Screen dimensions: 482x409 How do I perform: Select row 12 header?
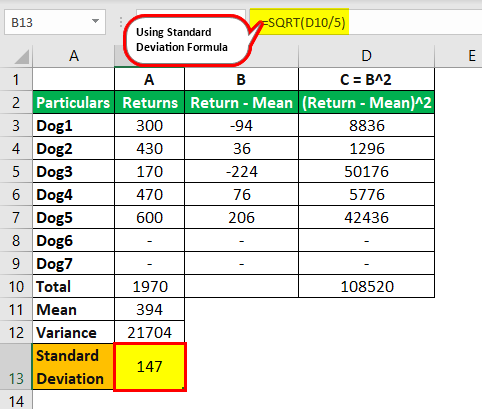[x=16, y=332]
